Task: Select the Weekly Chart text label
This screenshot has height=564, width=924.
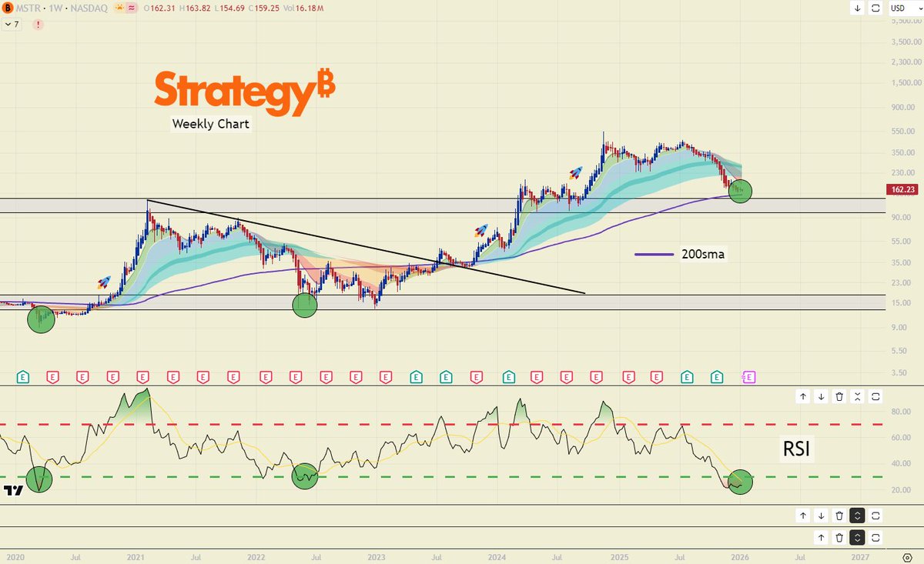Action: tap(211, 123)
